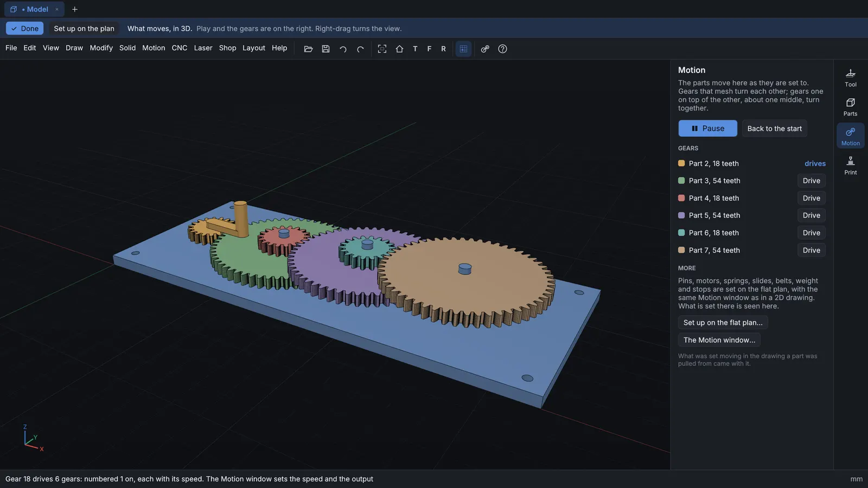The image size is (868, 488).
Task: Click the Redo arrow icon
Action: [x=360, y=49]
